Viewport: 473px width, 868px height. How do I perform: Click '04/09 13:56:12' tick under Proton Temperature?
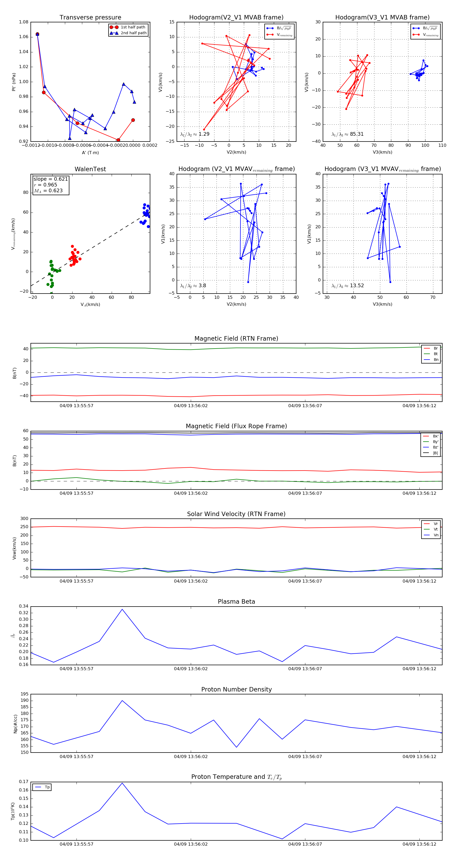[419, 844]
